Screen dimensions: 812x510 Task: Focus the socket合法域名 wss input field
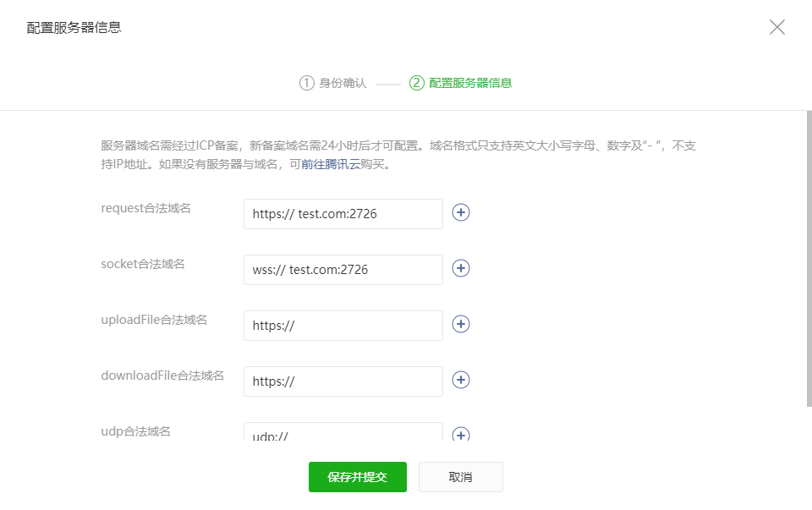tap(343, 270)
